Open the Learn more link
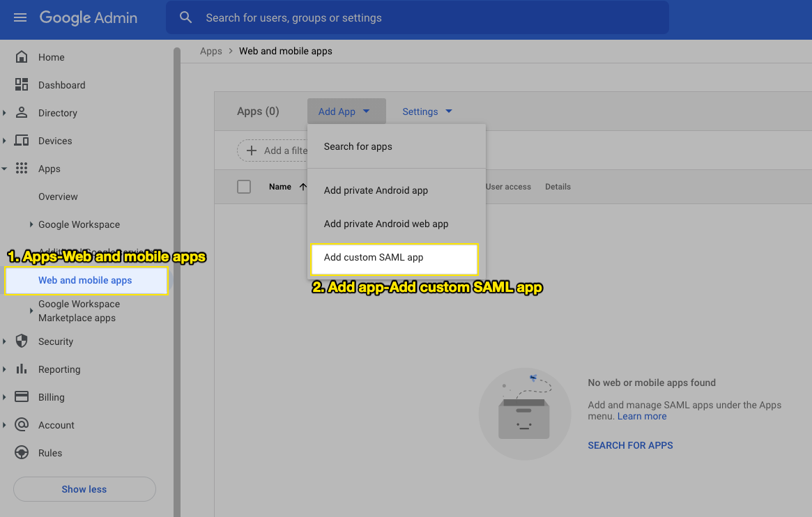 pyautogui.click(x=642, y=417)
